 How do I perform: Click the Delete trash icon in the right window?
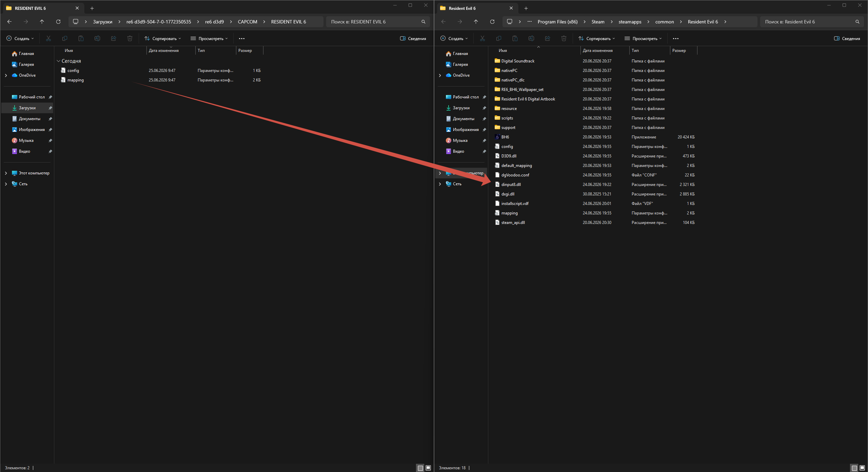click(x=564, y=38)
